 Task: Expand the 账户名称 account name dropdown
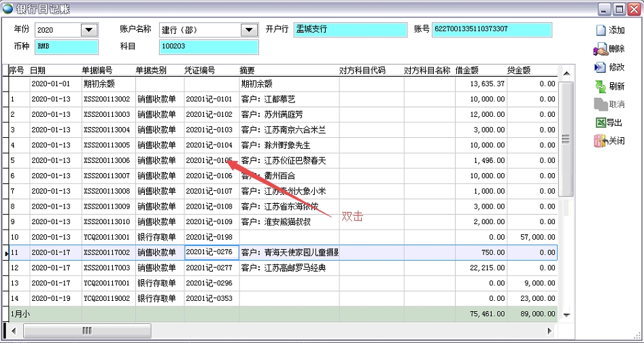[249, 30]
